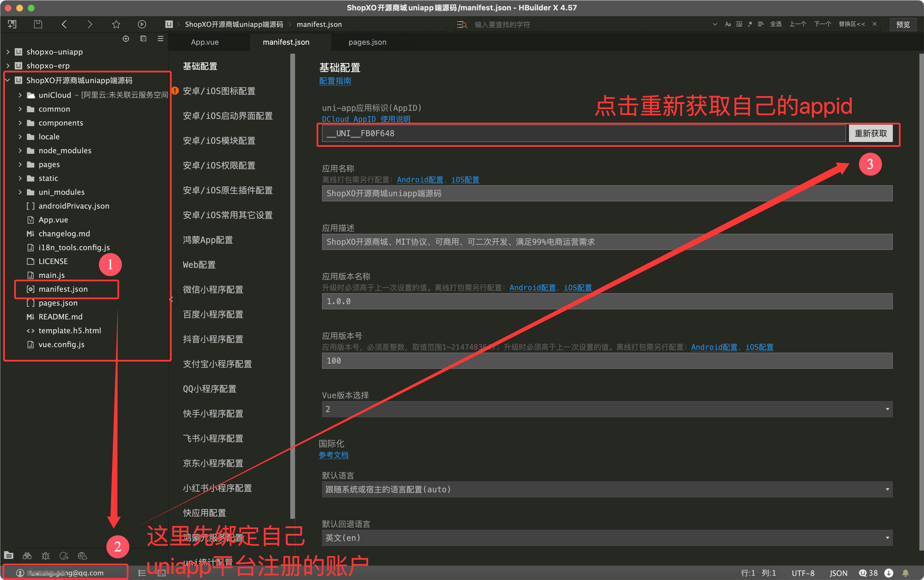This screenshot has width=924, height=580.
Task: Click the 预览 button
Action: point(903,25)
